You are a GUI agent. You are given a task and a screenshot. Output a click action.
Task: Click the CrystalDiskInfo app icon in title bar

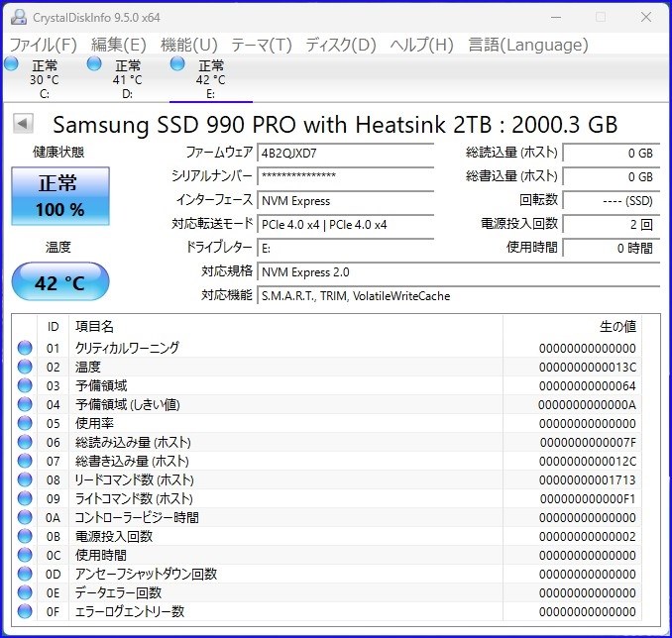coord(19,17)
